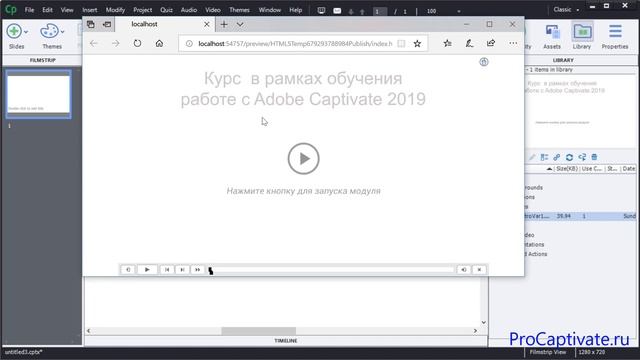This screenshot has width=640, height=360.
Task: Open the Slides add button in Captivate
Action: (14, 31)
